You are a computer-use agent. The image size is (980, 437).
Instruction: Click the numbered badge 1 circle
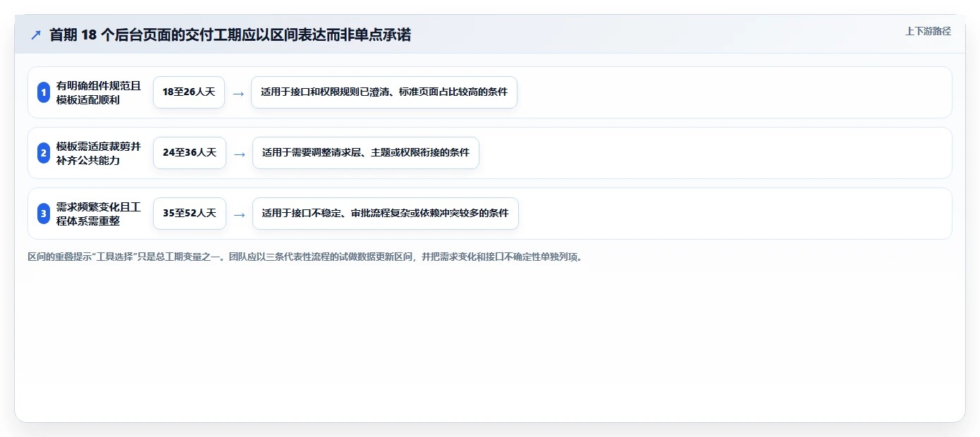pos(44,92)
